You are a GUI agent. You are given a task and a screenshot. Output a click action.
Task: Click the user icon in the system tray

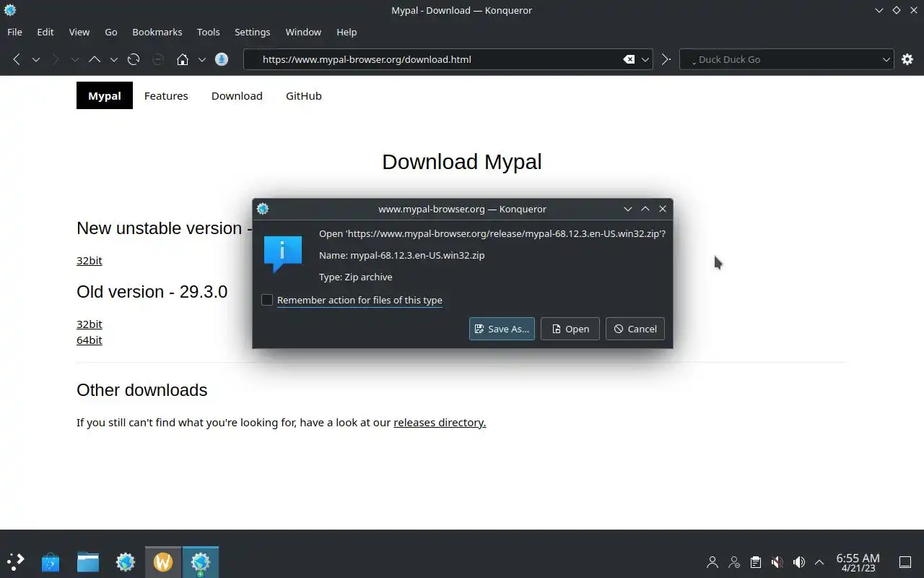[712, 562]
